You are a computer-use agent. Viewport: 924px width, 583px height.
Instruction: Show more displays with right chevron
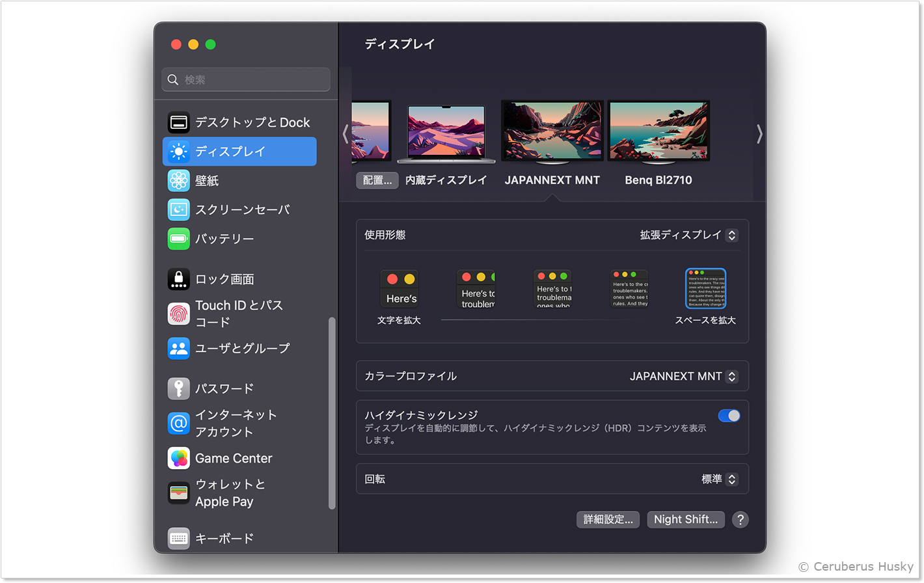pyautogui.click(x=759, y=134)
